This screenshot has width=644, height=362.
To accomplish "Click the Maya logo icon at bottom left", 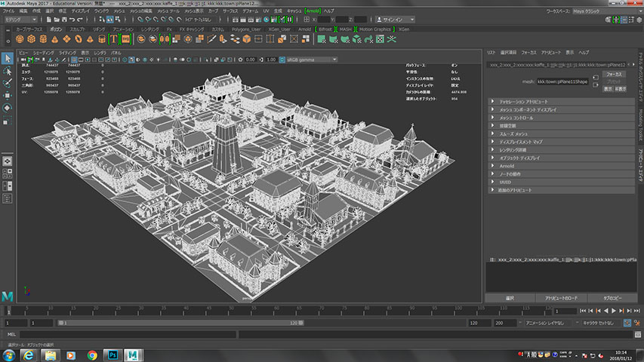I will pos(8,295).
